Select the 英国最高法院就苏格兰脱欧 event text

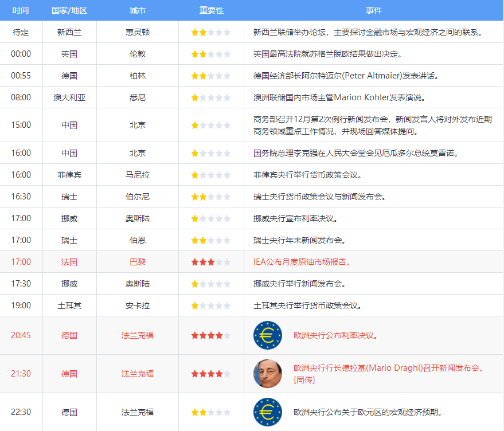[x=328, y=54]
